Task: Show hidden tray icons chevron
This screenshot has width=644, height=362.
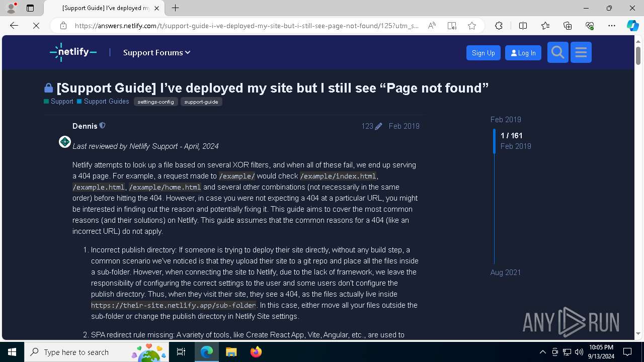Action: point(542,352)
